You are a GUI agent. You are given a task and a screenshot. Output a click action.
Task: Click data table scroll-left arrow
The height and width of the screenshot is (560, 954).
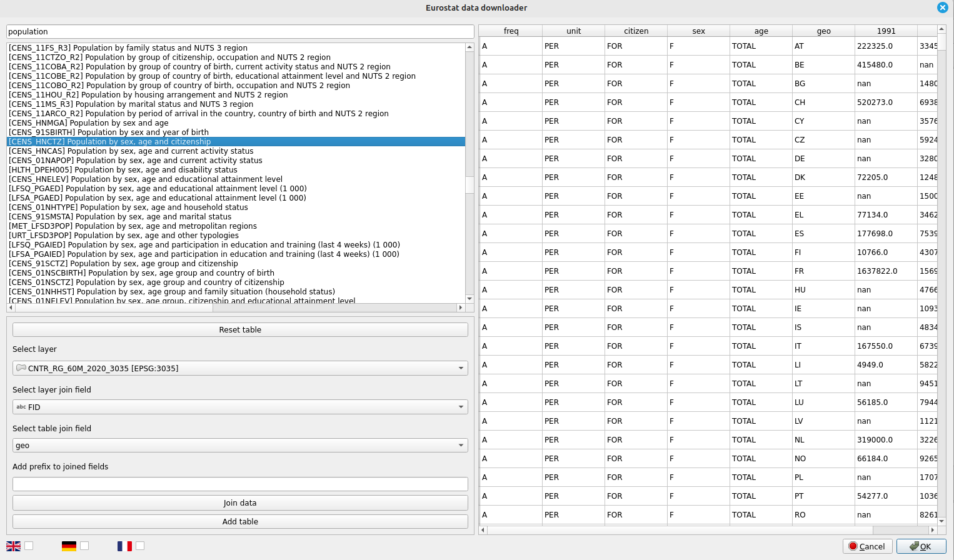tap(483, 530)
